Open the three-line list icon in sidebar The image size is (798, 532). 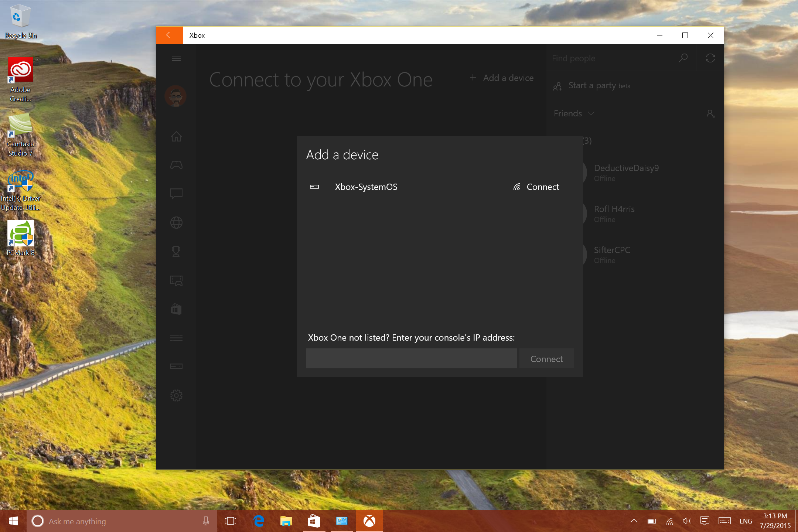176,338
